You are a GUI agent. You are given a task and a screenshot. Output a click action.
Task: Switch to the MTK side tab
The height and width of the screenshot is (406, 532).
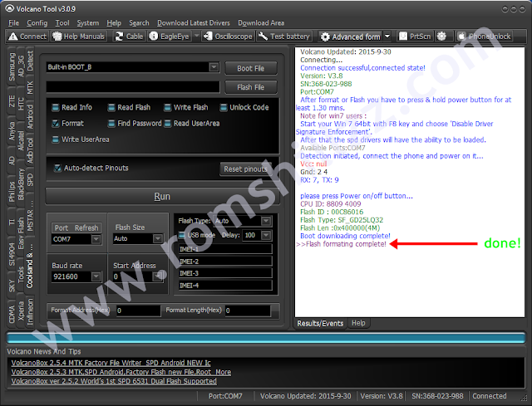(30, 87)
